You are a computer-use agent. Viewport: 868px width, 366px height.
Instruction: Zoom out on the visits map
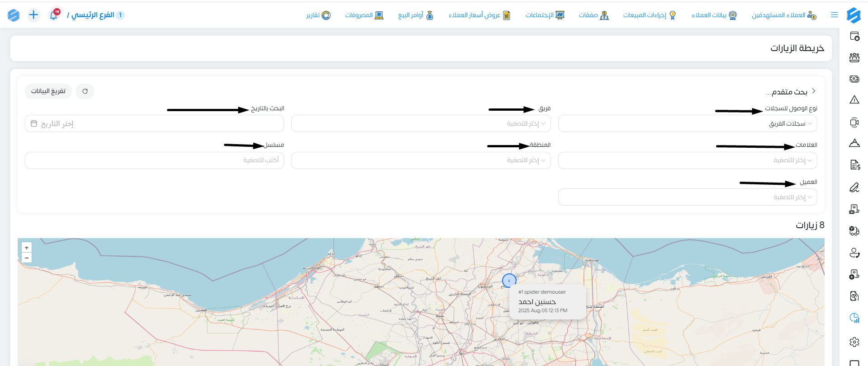click(27, 258)
